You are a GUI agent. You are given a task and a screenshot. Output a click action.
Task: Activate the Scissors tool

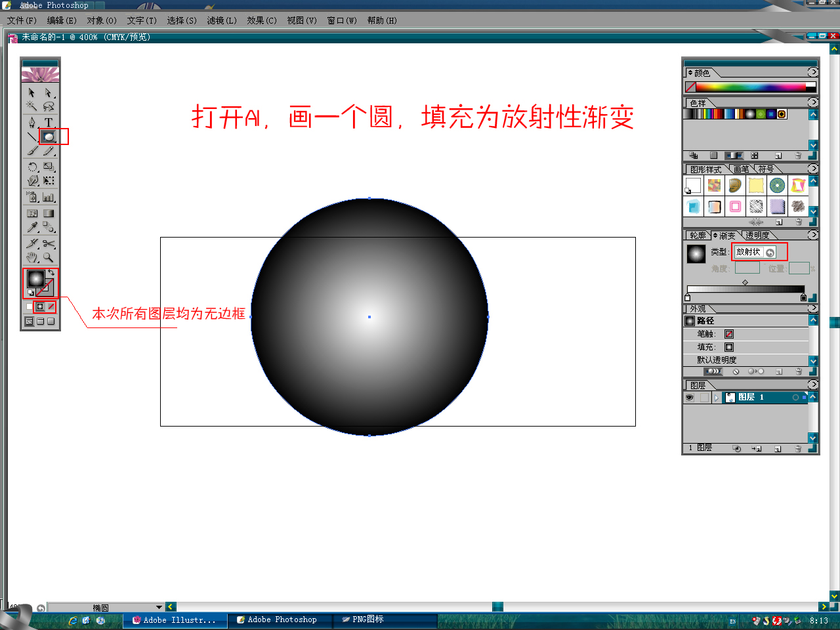(x=49, y=243)
